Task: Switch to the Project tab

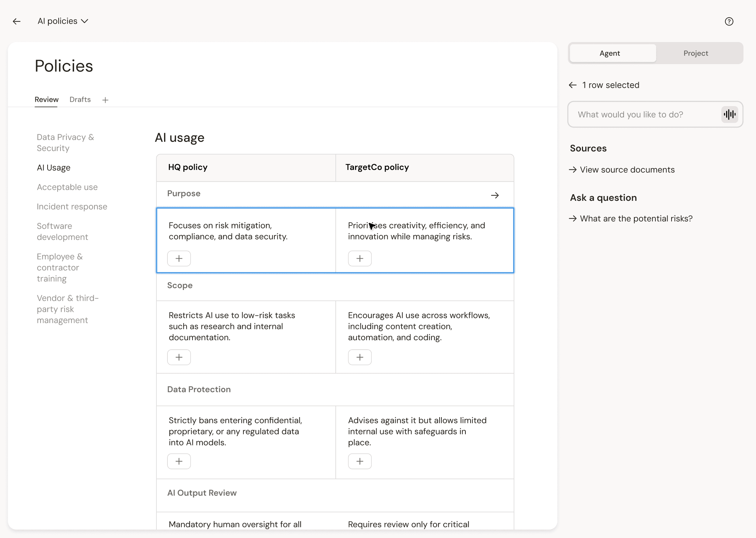Action: click(696, 53)
